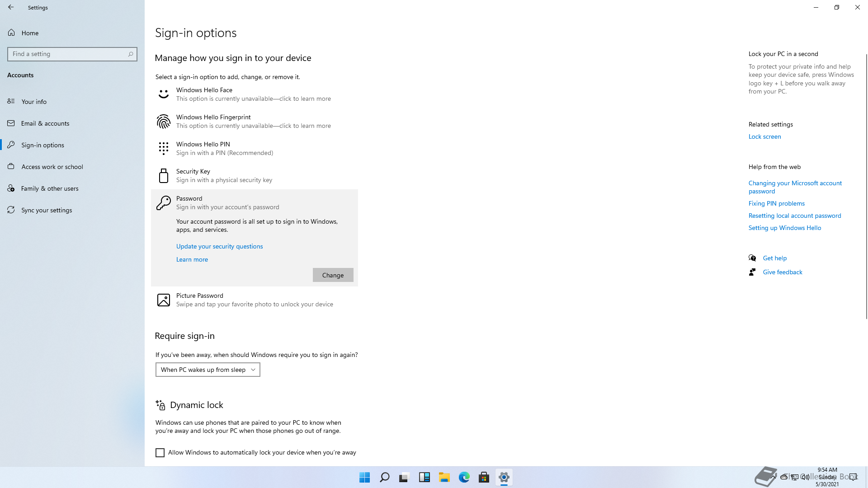The width and height of the screenshot is (868, 488).
Task: Open clock and date flyout
Action: pos(827,477)
